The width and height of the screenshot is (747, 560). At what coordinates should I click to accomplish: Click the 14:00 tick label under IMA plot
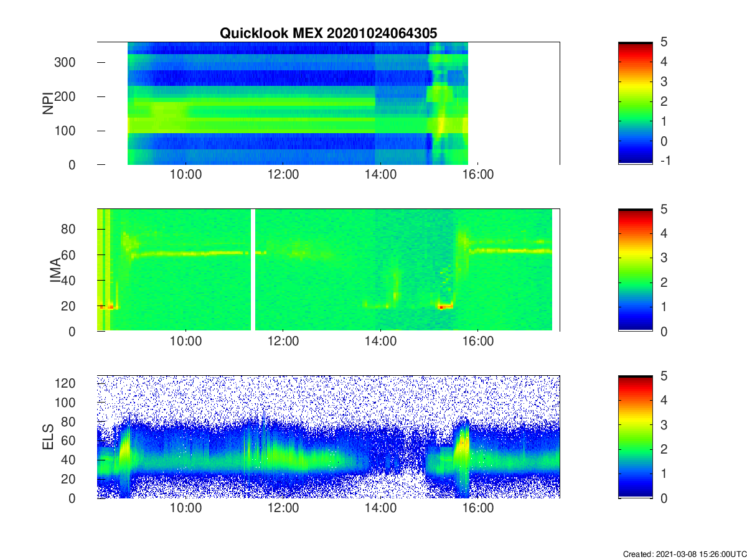pyautogui.click(x=380, y=342)
